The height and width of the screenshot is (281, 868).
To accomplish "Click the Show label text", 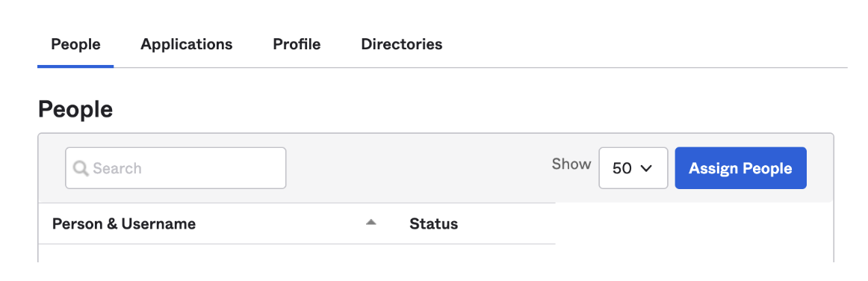I will click(571, 164).
